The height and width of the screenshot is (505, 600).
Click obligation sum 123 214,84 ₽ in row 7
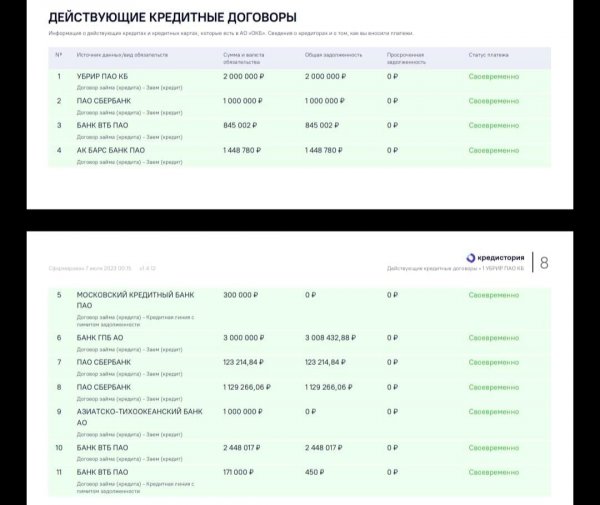pyautogui.click(x=243, y=362)
